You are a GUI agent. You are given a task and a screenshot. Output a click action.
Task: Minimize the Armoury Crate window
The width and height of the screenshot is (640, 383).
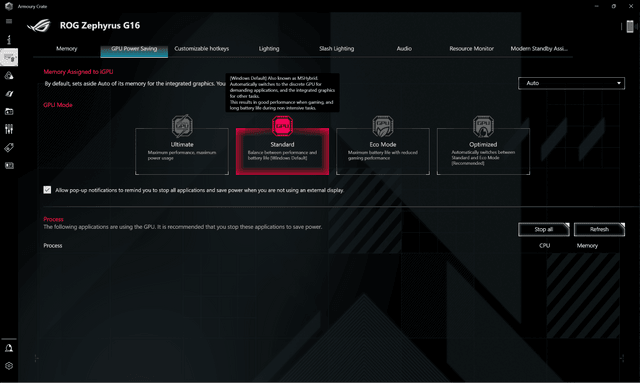(x=596, y=6)
